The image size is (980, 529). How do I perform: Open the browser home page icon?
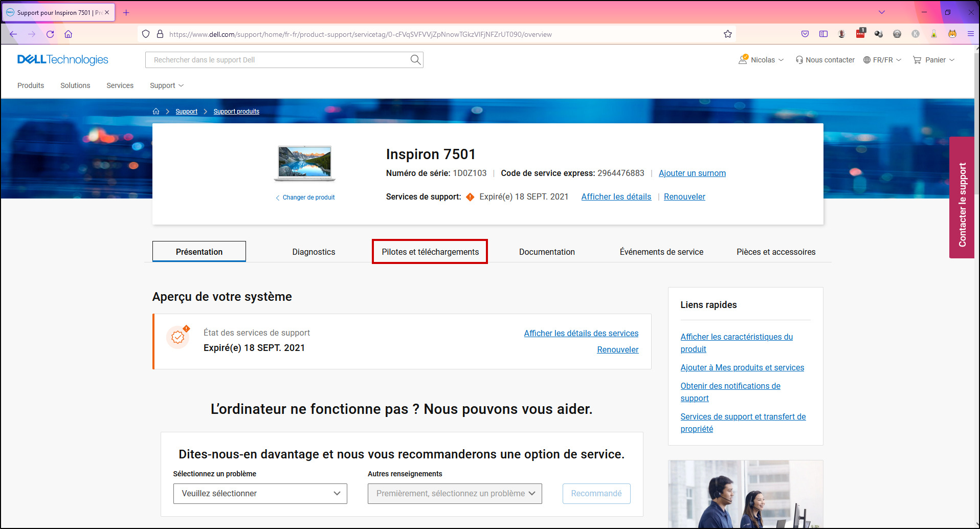(x=68, y=34)
